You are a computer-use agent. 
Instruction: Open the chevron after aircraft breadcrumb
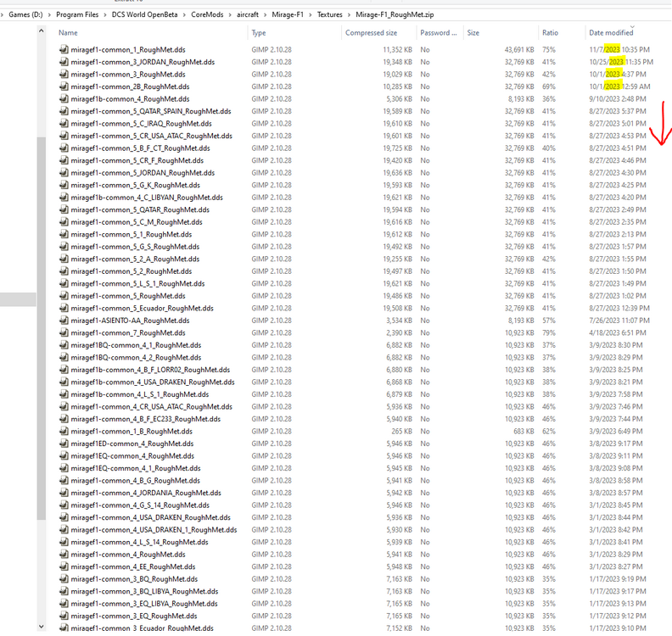266,14
